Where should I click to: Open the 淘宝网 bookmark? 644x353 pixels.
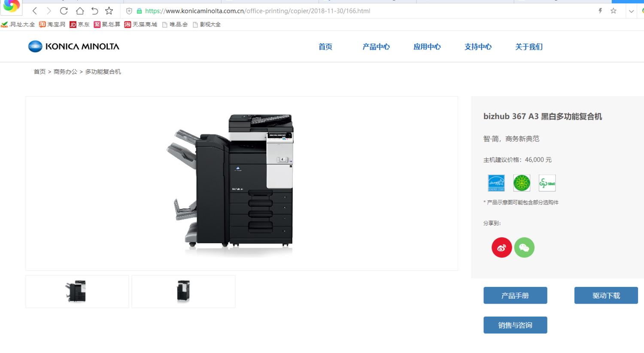[x=52, y=24]
